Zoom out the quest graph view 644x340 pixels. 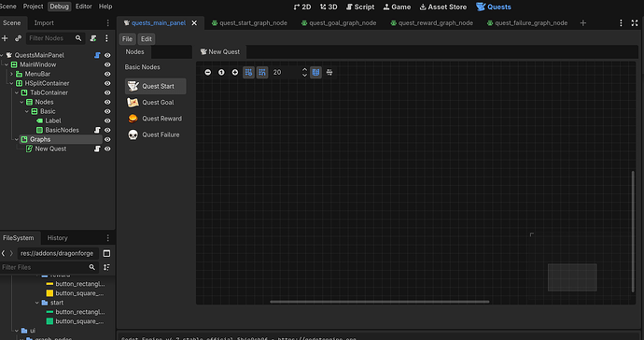tap(208, 72)
